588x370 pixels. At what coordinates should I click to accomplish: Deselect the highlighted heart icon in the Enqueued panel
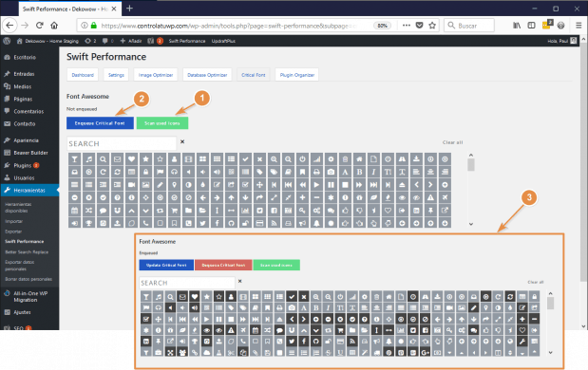point(195,297)
